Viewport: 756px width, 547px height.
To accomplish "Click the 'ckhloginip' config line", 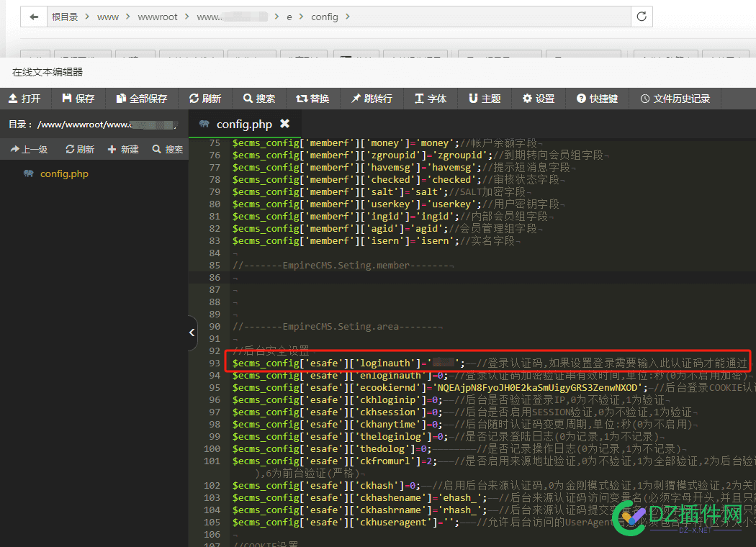I will click(451, 399).
